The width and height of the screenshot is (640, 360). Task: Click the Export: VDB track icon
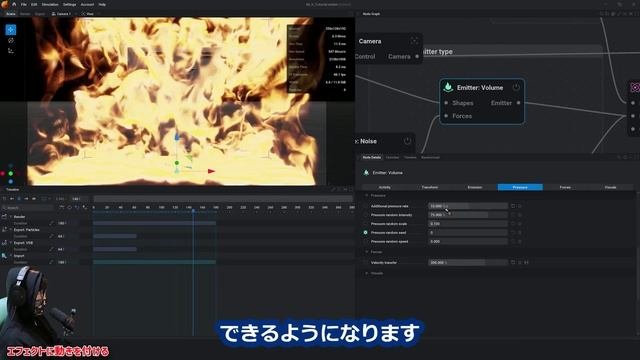click(x=4, y=243)
